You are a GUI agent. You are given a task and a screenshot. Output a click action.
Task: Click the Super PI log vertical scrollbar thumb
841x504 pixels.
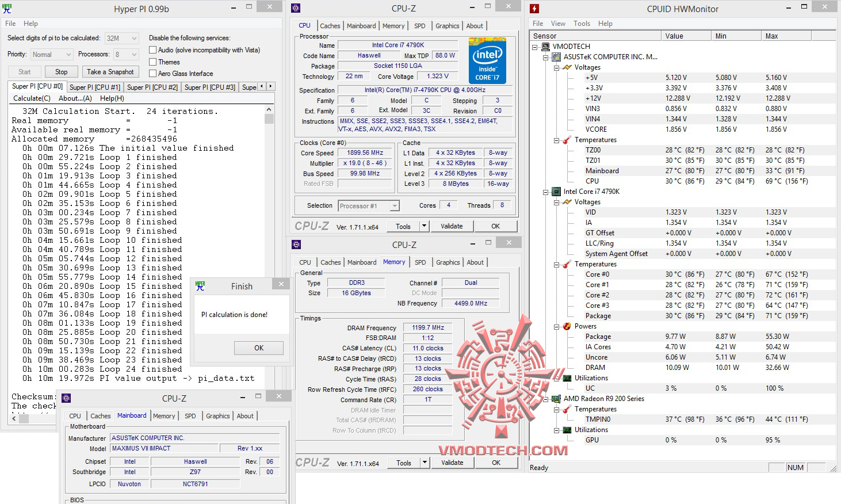[x=269, y=119]
